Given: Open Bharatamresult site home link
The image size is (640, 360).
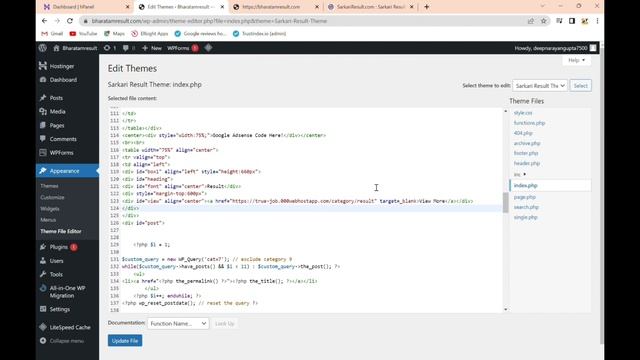Looking at the screenshot, I should click(x=75, y=48).
